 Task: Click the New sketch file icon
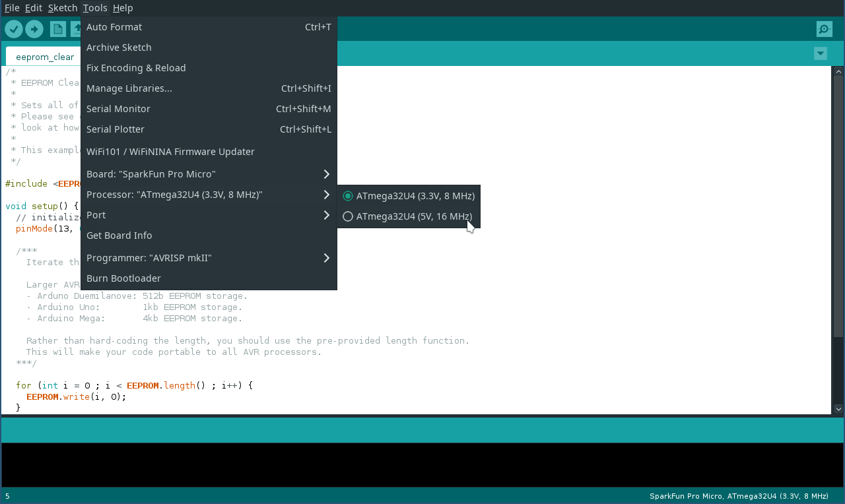click(58, 29)
